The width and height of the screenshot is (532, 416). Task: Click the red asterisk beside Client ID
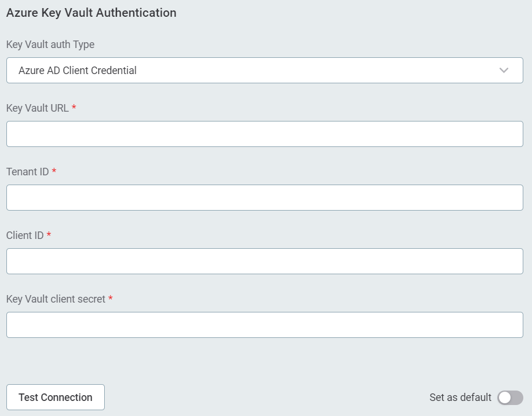[x=49, y=235]
